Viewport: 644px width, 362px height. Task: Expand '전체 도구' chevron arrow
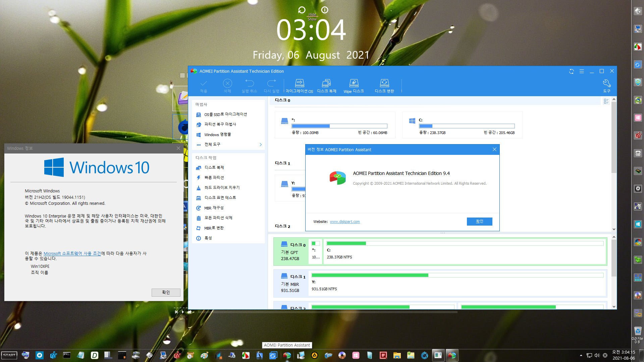coord(261,144)
